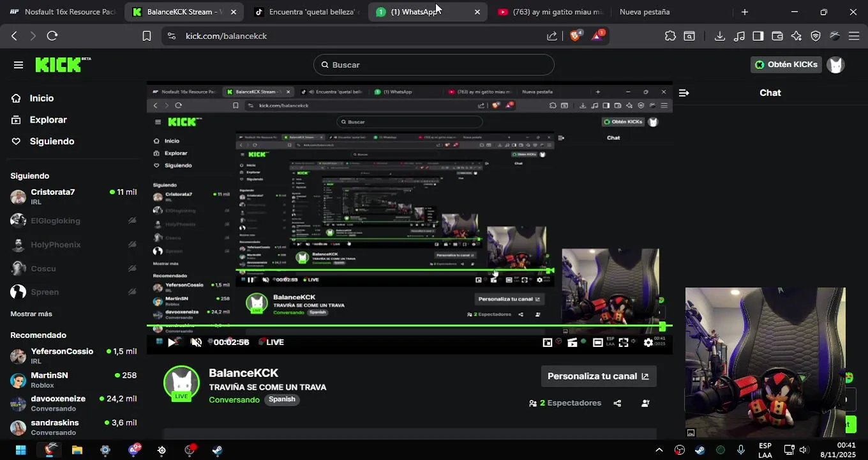
Task: Open Cristorata7 channel
Action: click(x=73, y=197)
